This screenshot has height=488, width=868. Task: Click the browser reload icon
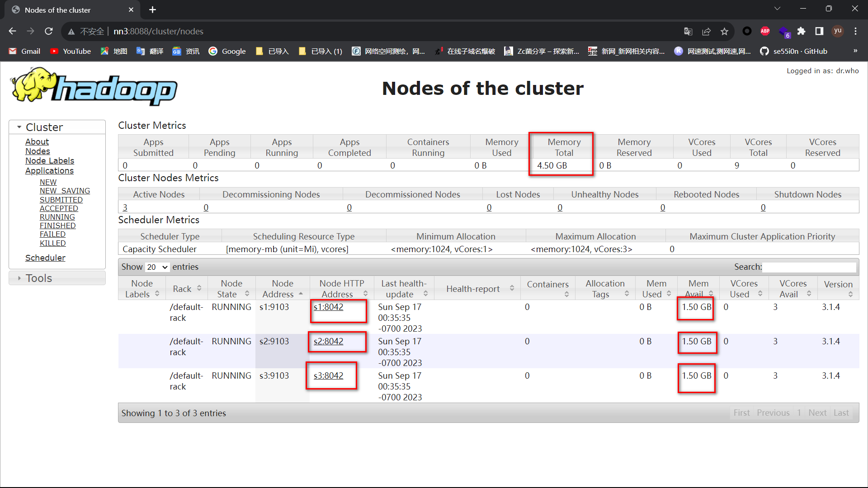click(49, 31)
